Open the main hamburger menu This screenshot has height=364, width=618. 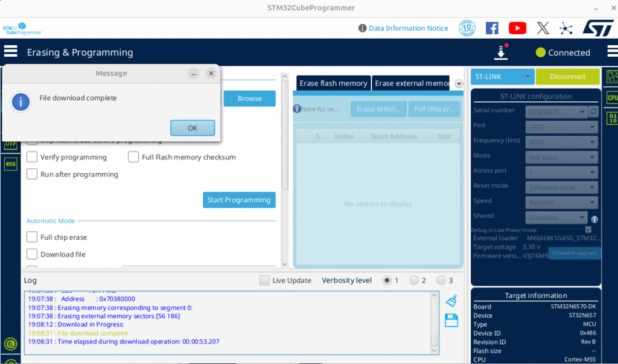[x=10, y=51]
